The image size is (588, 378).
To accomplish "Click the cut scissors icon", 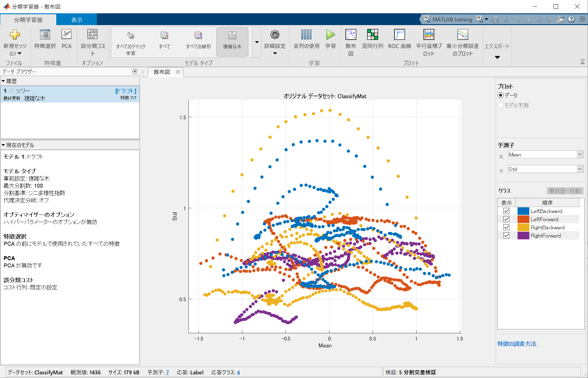I will click(x=506, y=19).
